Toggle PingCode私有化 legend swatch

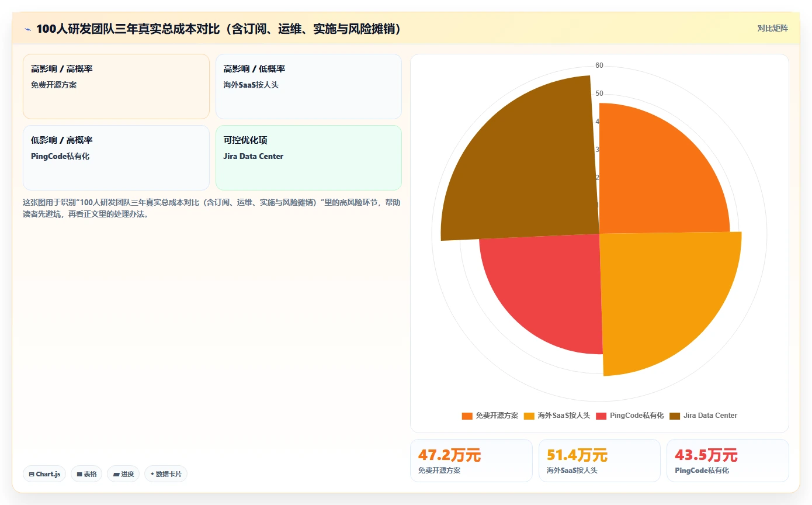click(601, 416)
